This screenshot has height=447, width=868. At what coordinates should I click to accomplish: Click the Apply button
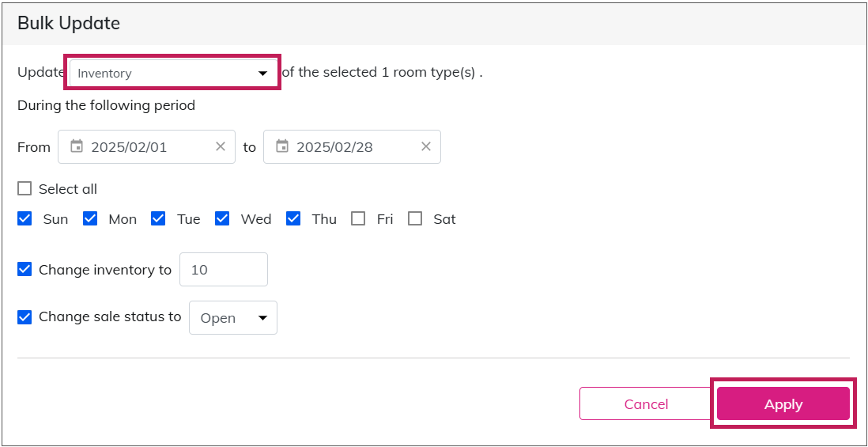point(783,403)
